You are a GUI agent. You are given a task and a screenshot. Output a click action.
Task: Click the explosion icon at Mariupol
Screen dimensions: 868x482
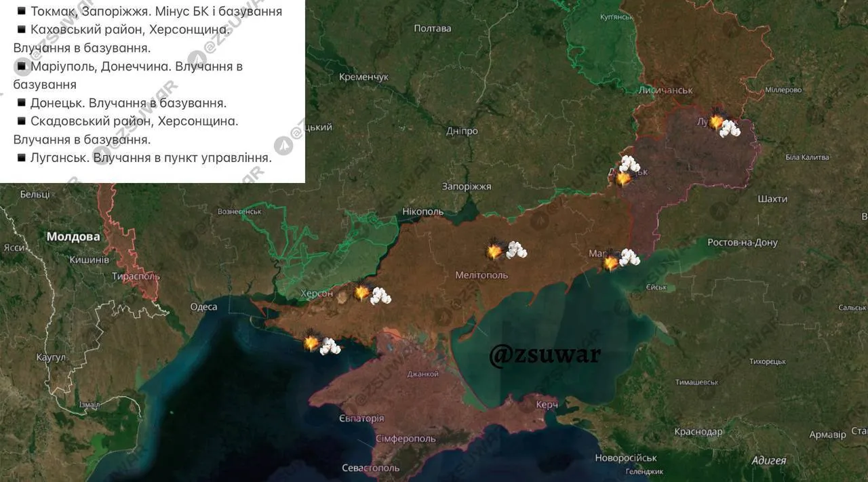[611, 262]
